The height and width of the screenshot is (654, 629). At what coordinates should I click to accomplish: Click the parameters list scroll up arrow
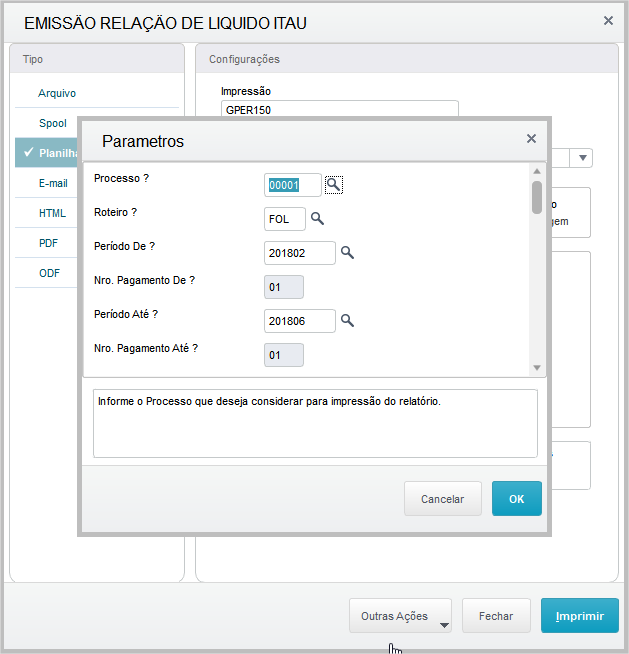coord(537,171)
